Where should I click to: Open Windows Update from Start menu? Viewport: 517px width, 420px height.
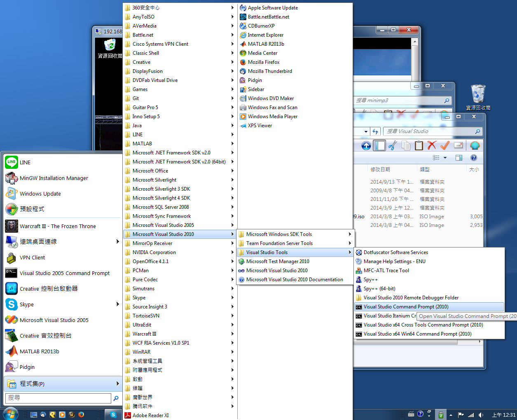click(x=62, y=194)
